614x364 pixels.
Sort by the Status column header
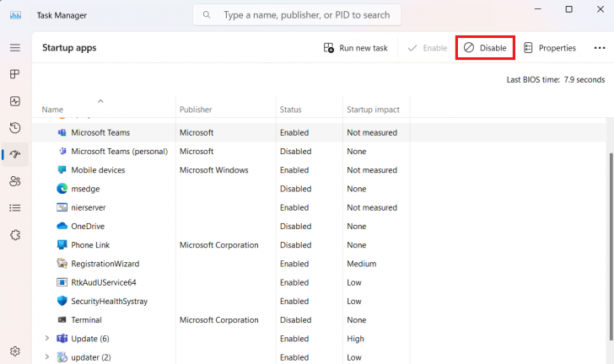coord(290,110)
